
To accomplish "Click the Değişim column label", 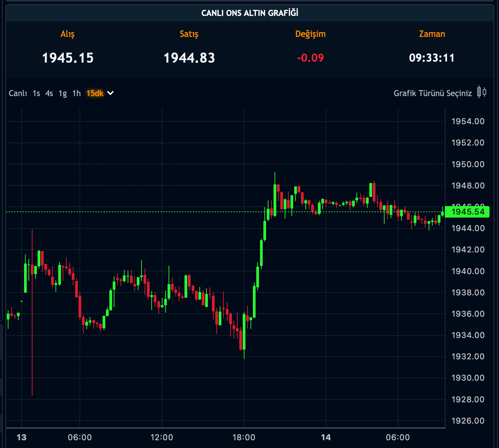I will tap(310, 34).
